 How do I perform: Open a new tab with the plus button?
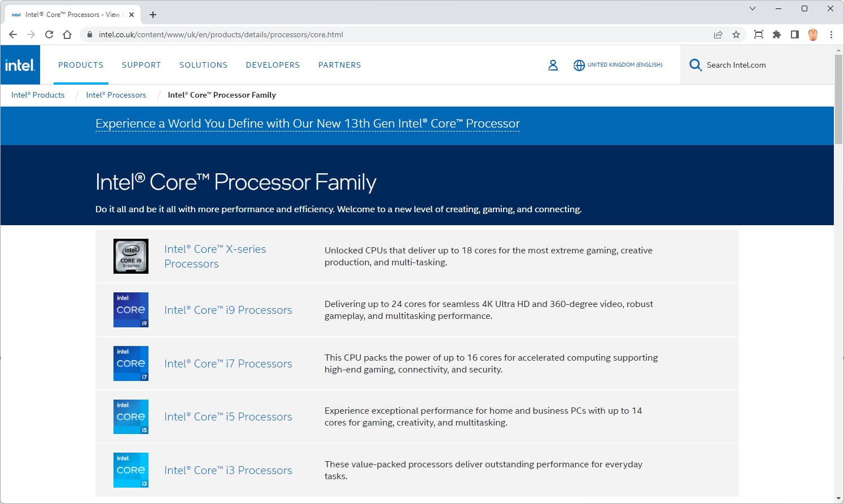tap(153, 15)
